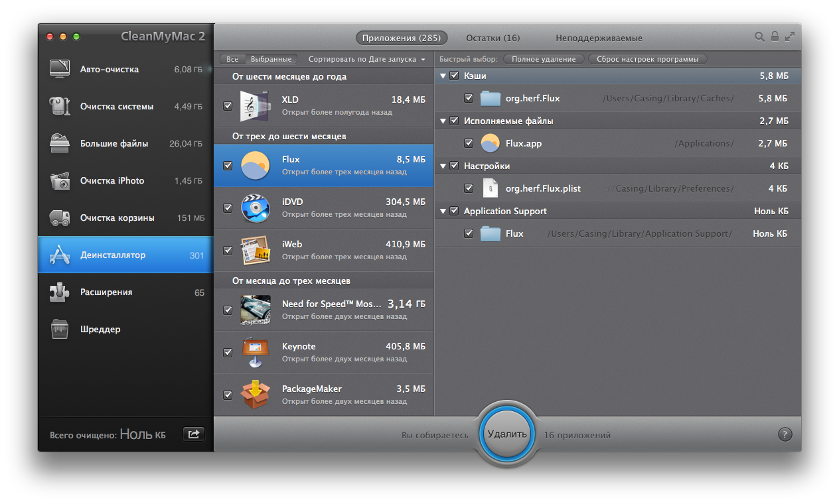Uncheck the Need for Speed checkbox
The image size is (839, 504).
pyautogui.click(x=228, y=310)
